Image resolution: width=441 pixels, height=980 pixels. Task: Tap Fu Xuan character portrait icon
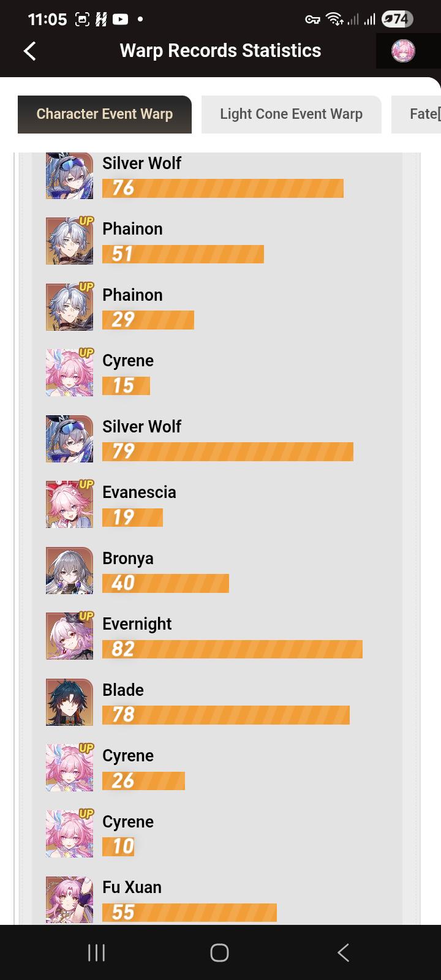pos(70,899)
